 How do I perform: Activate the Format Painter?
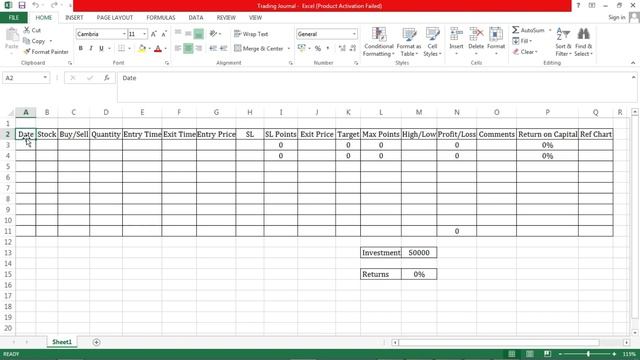[46, 52]
